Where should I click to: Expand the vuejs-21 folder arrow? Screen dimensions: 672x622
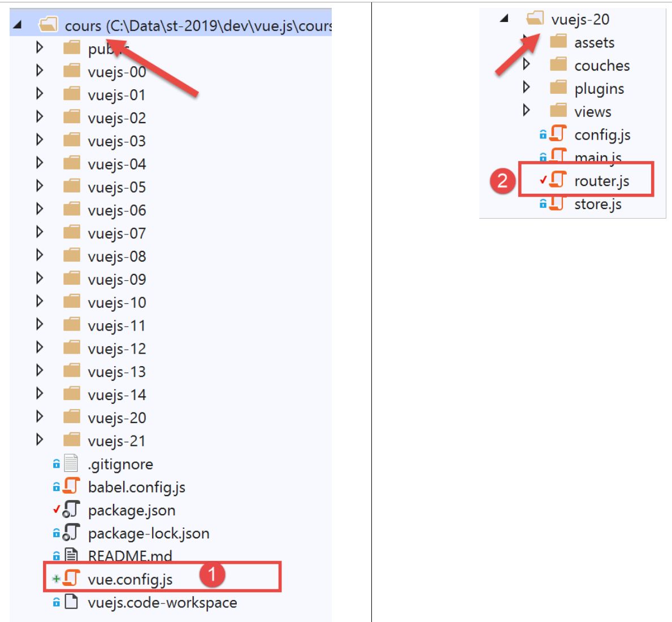[40, 440]
